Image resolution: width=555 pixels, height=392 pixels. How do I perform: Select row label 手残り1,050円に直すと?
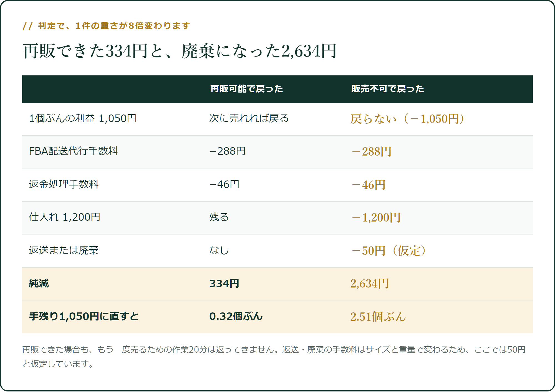coord(84,316)
